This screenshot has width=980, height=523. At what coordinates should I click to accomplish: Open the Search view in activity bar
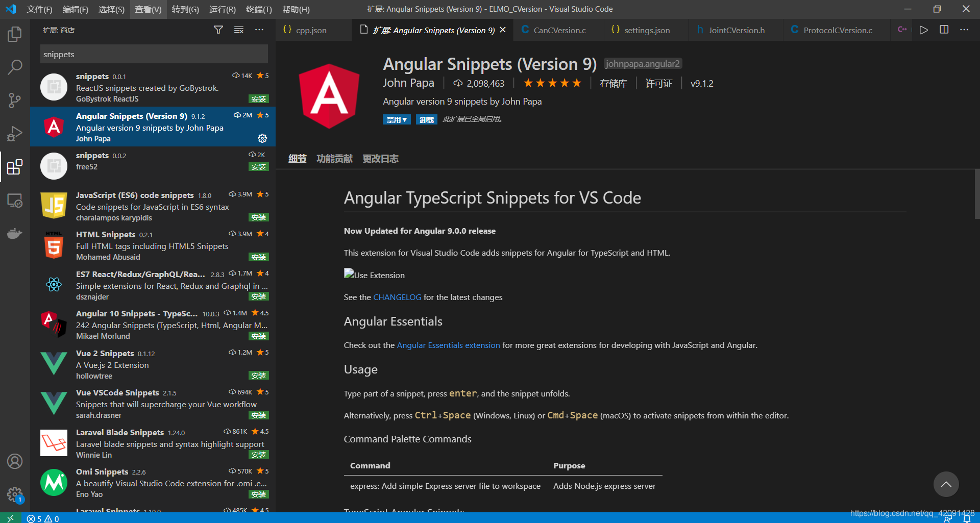tap(15, 67)
